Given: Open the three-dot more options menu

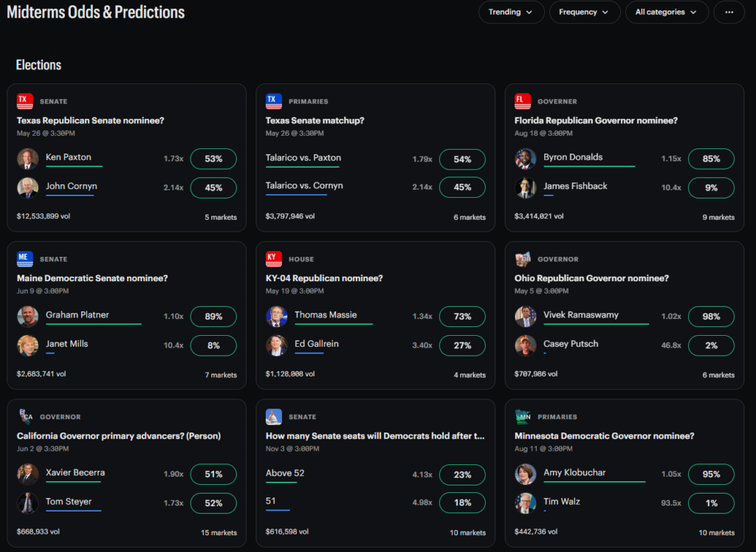Looking at the screenshot, I should click(x=729, y=12).
